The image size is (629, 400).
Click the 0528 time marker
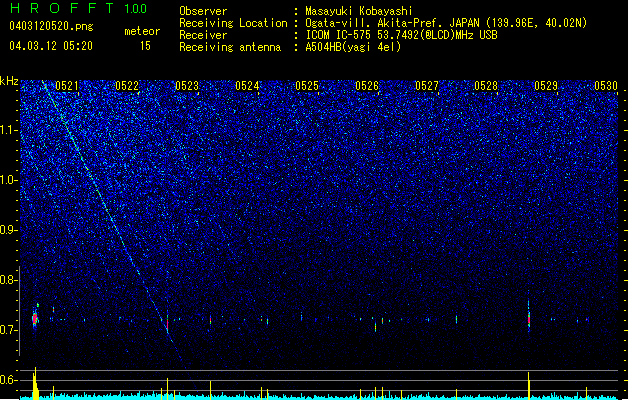click(x=486, y=86)
